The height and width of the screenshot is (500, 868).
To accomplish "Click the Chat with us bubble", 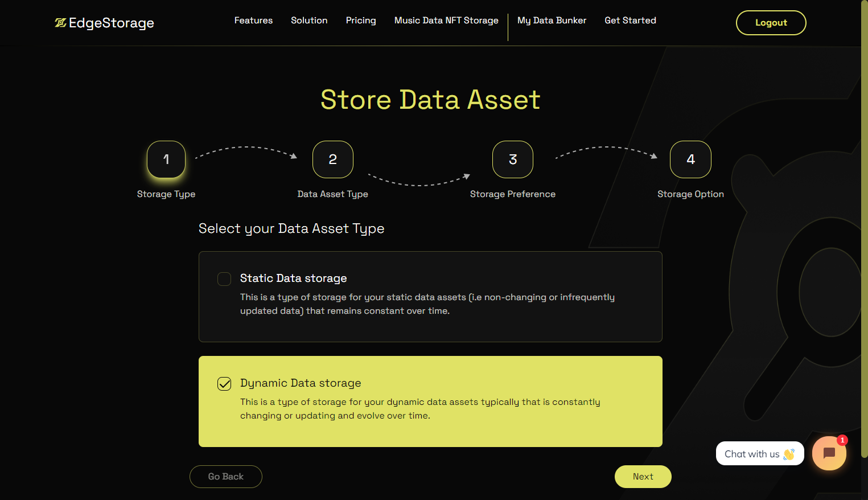I will 760,453.
